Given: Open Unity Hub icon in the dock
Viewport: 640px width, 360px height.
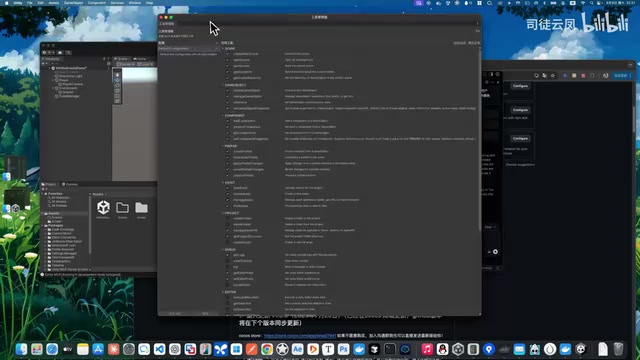Looking at the screenshot, I should (458, 349).
